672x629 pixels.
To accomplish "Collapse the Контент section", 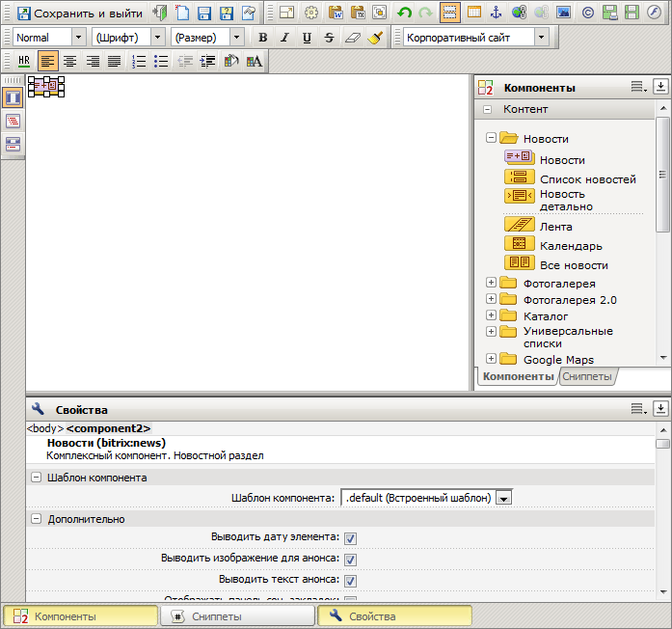I will click(487, 109).
